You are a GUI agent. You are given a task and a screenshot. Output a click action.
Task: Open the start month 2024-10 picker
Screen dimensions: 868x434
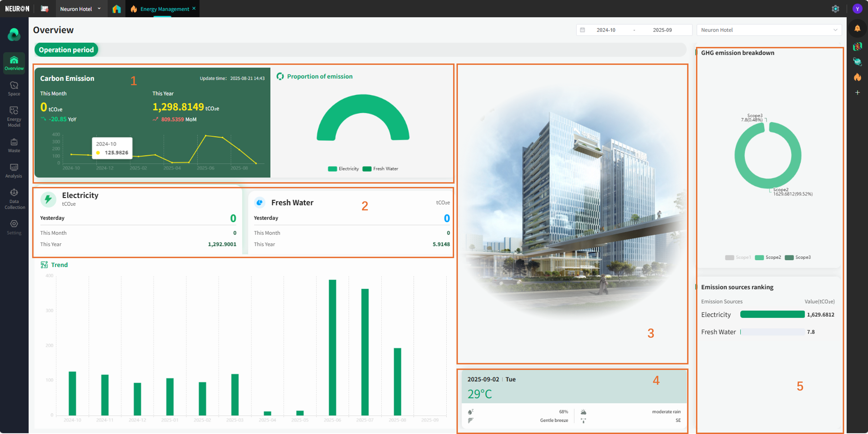tap(605, 30)
